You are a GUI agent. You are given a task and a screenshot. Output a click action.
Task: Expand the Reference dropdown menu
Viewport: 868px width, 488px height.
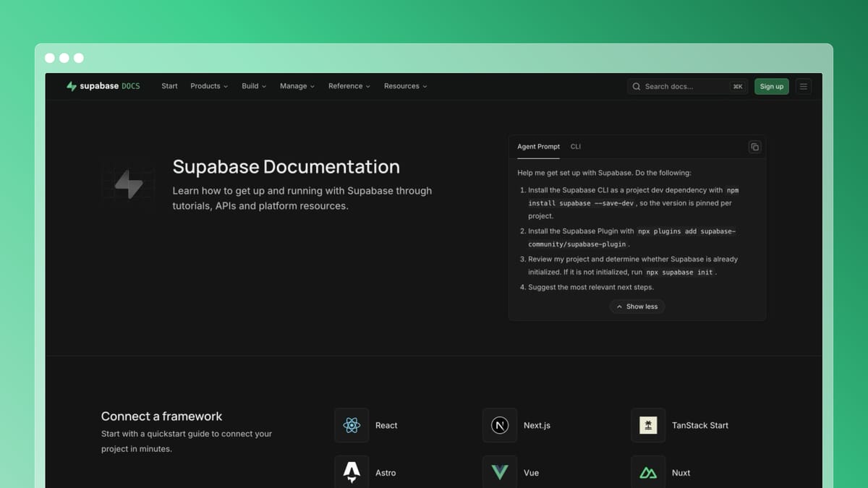(349, 86)
